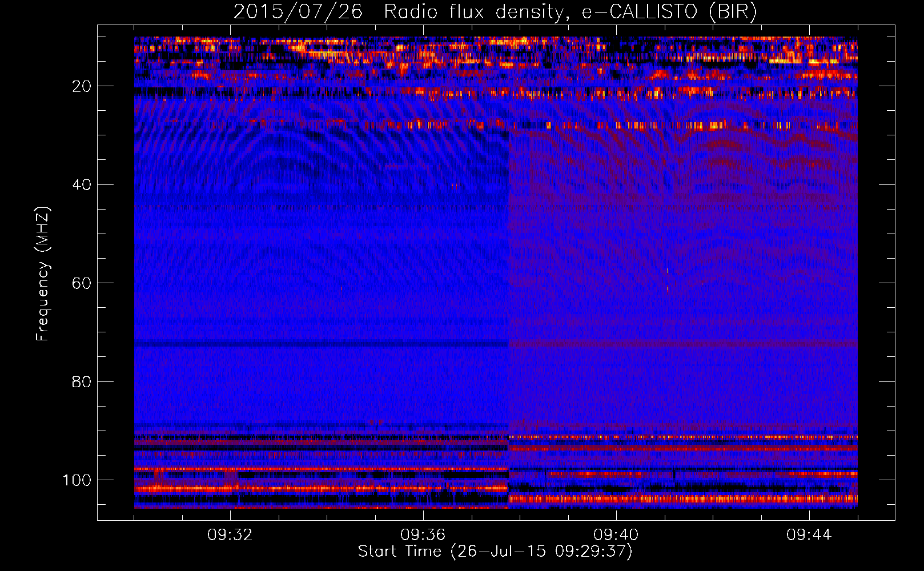This screenshot has height=571, width=924.
Task: Pick the 09:44 time tick label
Action: pyautogui.click(x=809, y=535)
